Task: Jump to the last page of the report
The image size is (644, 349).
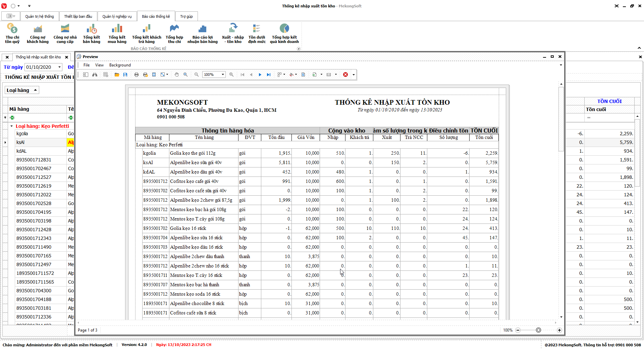Action: point(269,74)
